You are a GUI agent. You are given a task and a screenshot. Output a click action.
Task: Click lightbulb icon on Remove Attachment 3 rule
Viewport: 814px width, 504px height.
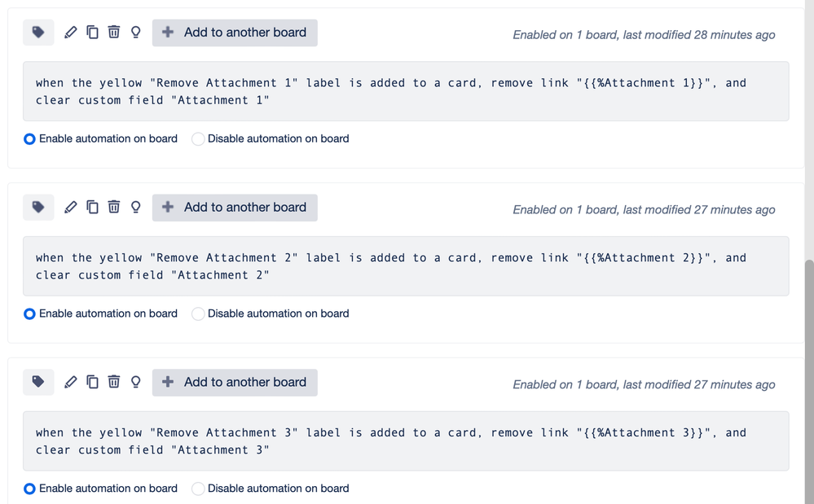click(135, 382)
